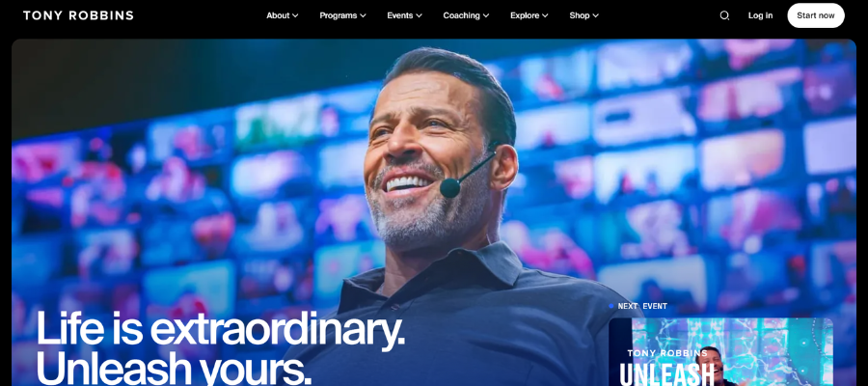Screen dimensions: 868x386
Task: Click the blue dot beside Next Event
Action: coord(611,306)
